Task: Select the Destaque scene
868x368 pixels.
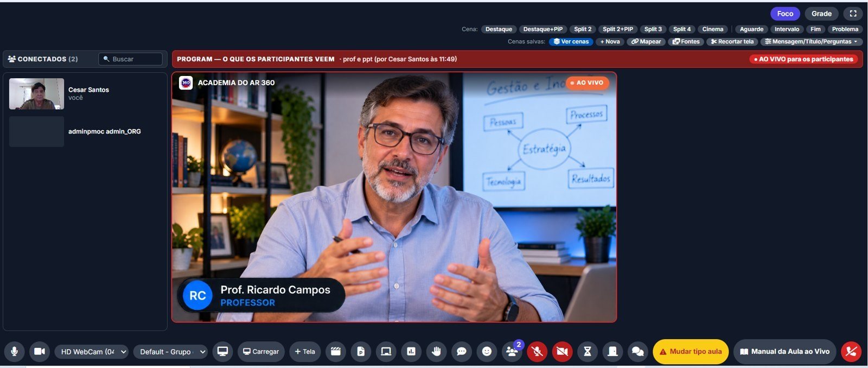Action: (x=499, y=29)
